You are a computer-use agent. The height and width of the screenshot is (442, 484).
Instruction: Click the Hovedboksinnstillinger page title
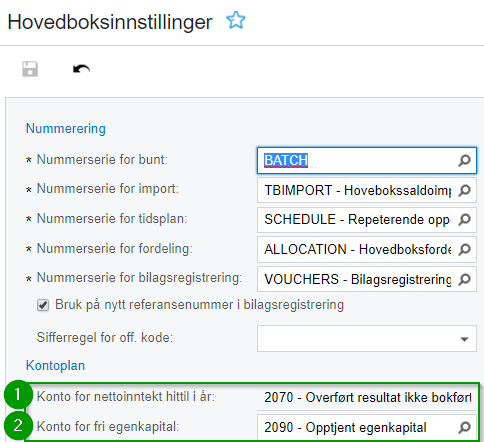110,22
